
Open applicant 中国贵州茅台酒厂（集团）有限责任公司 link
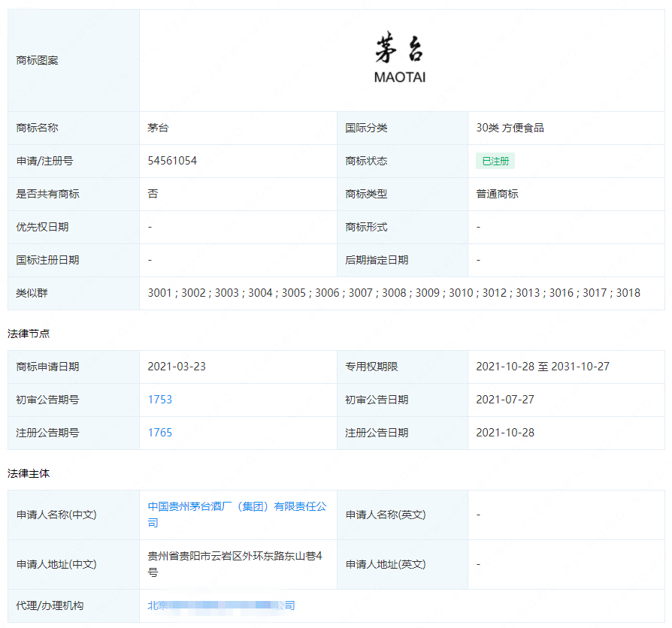(237, 515)
